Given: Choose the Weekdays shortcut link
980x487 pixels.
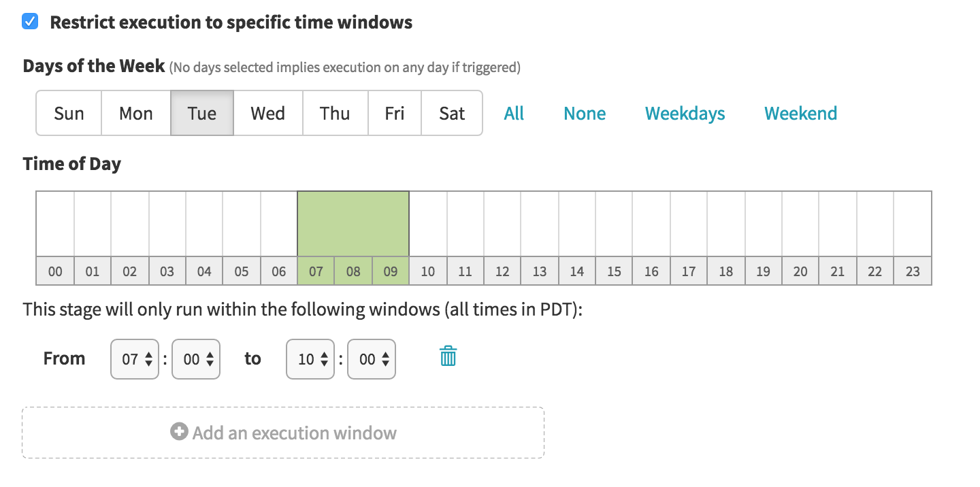Looking at the screenshot, I should [x=685, y=113].
